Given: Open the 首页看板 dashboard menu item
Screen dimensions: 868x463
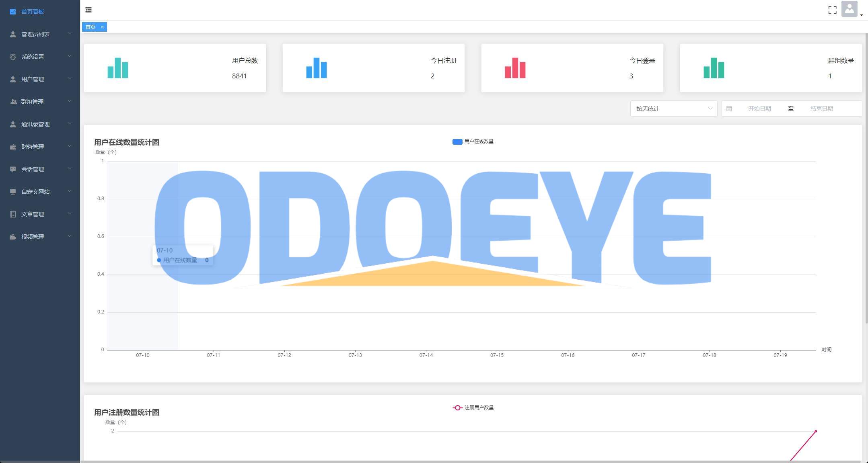Looking at the screenshot, I should coord(40,12).
